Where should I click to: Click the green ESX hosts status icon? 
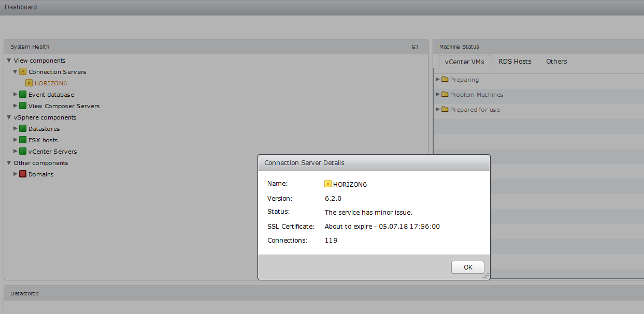[23, 140]
